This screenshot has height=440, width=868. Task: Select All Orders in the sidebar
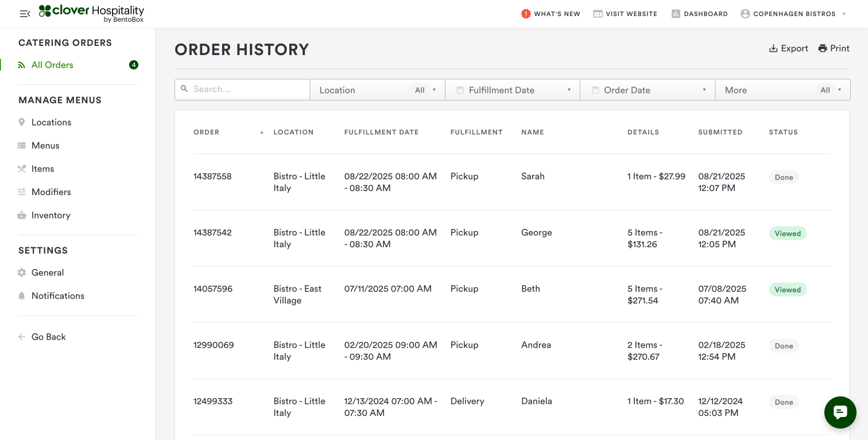click(x=52, y=65)
